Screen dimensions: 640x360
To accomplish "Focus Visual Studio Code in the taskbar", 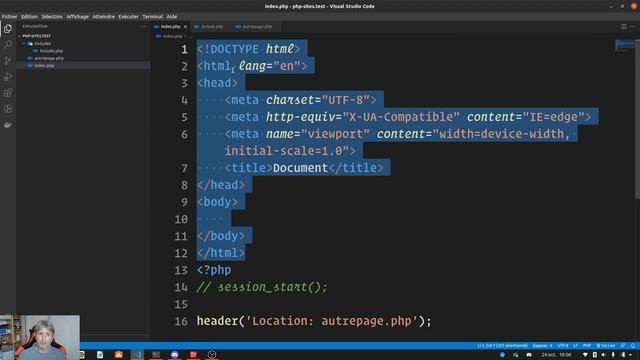I will coord(137,355).
